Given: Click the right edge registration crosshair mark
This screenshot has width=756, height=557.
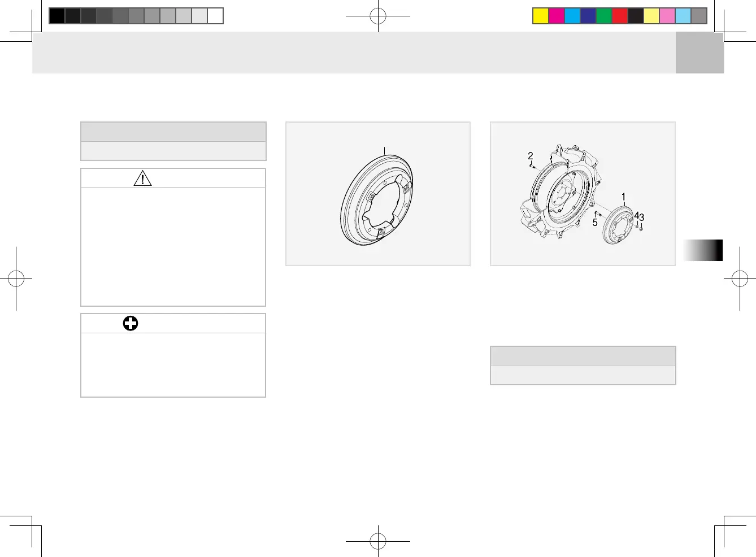Looking at the screenshot, I should pyautogui.click(x=740, y=278).
